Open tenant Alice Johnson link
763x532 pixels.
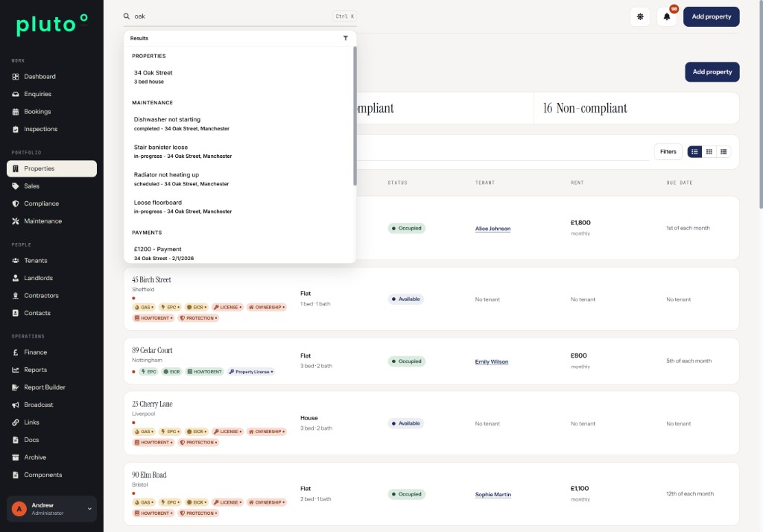pyautogui.click(x=493, y=229)
